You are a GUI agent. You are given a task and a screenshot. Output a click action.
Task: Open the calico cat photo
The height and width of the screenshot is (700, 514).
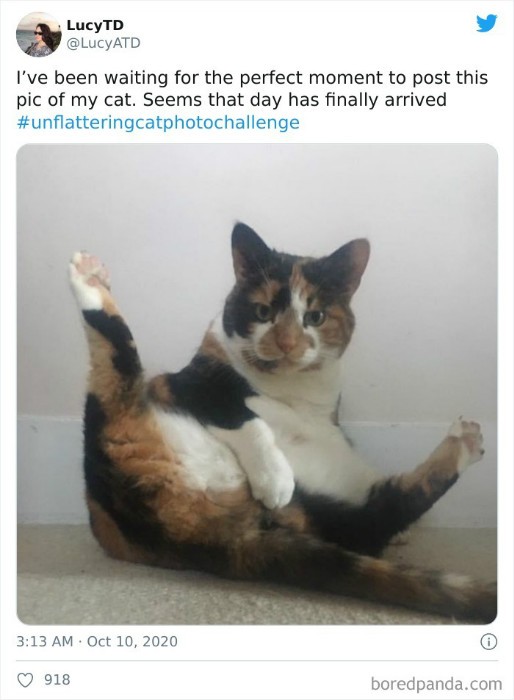pyautogui.click(x=257, y=384)
